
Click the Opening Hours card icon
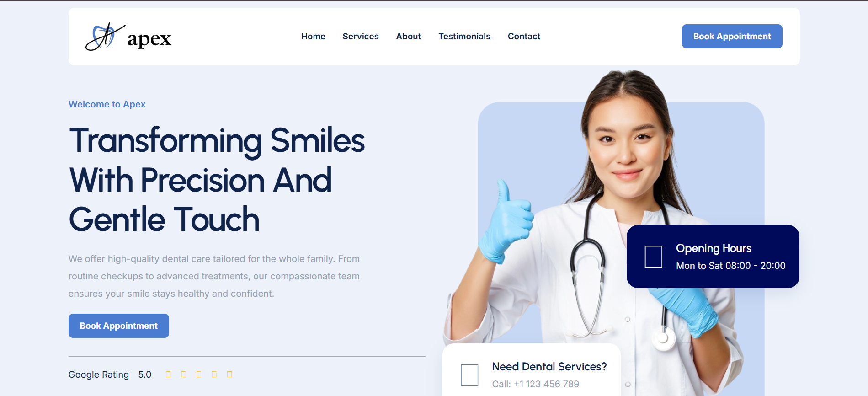[x=653, y=257]
